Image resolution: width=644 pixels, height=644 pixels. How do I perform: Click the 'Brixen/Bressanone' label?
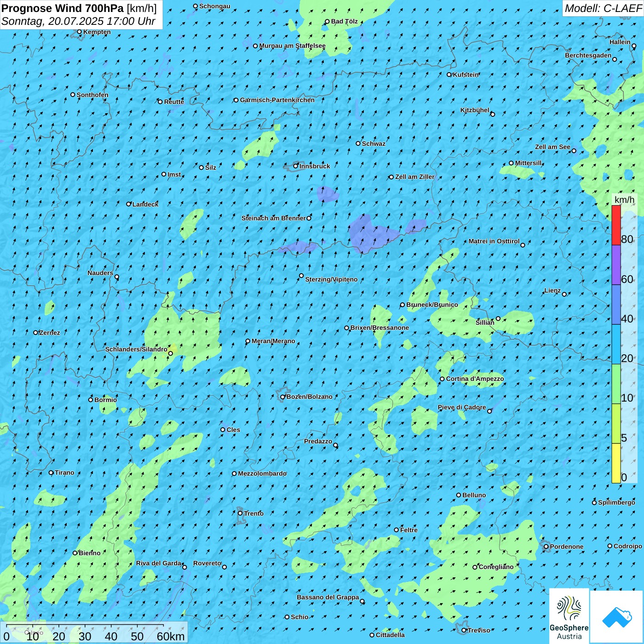[379, 328]
